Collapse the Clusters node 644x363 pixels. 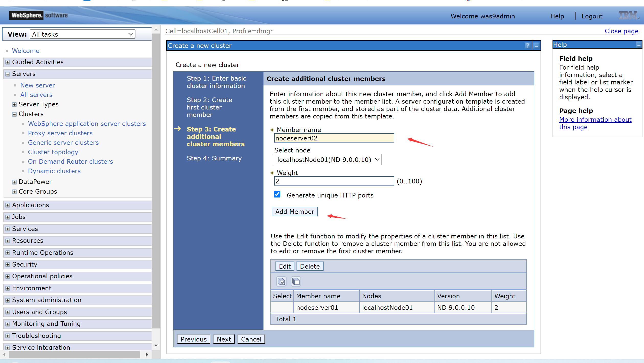pos(14,114)
